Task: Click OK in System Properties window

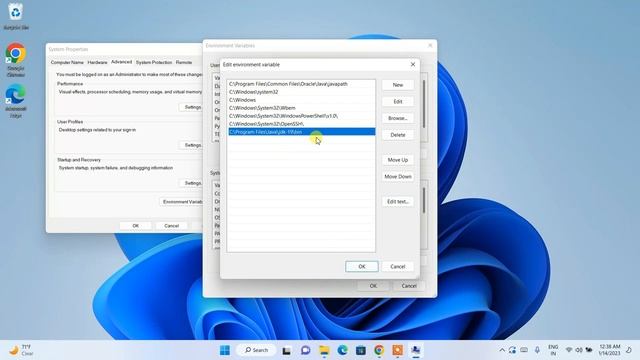Action: click(x=136, y=226)
